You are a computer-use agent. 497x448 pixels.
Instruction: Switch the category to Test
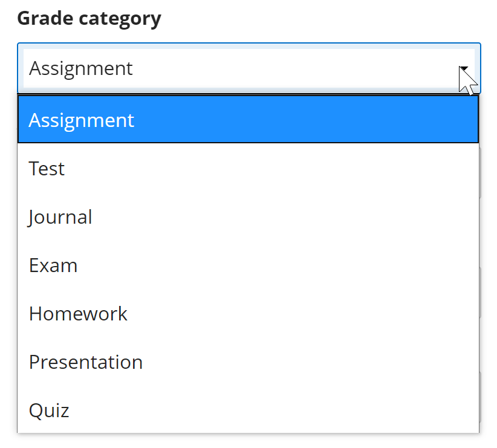(x=47, y=169)
